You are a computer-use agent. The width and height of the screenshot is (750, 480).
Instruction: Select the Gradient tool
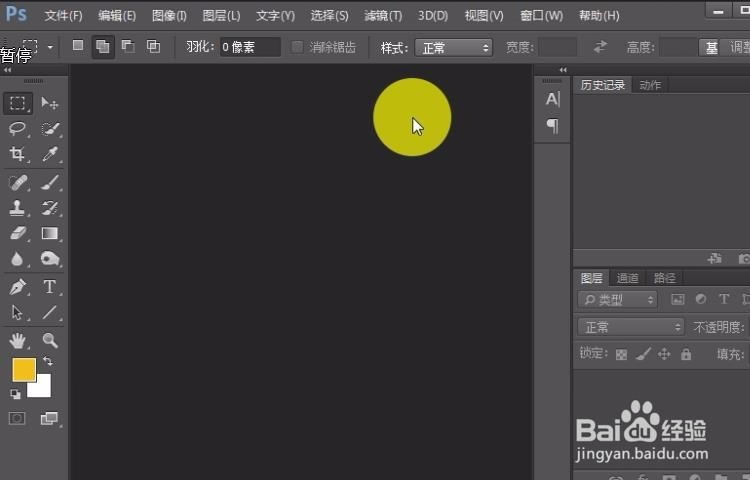tap(50, 233)
